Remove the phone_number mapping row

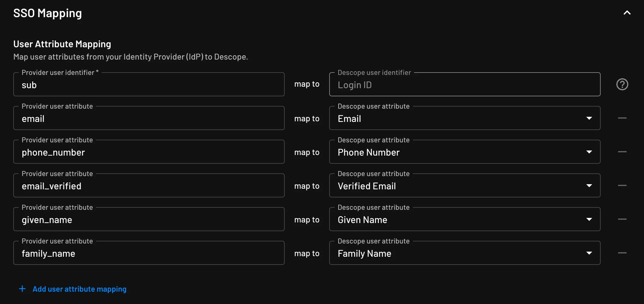point(622,152)
